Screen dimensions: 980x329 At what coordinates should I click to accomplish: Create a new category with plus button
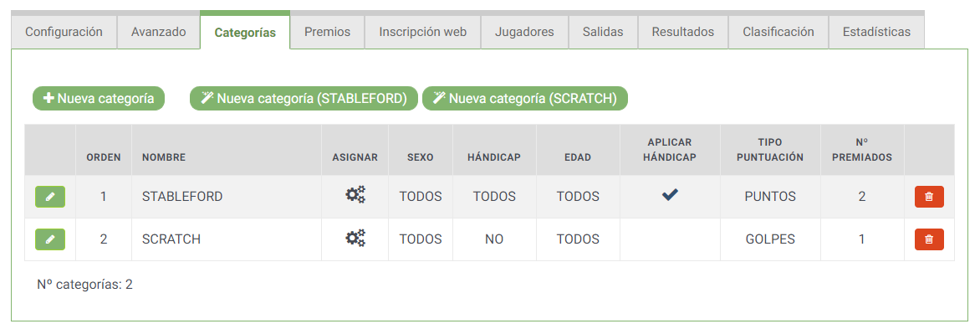pos(98,98)
